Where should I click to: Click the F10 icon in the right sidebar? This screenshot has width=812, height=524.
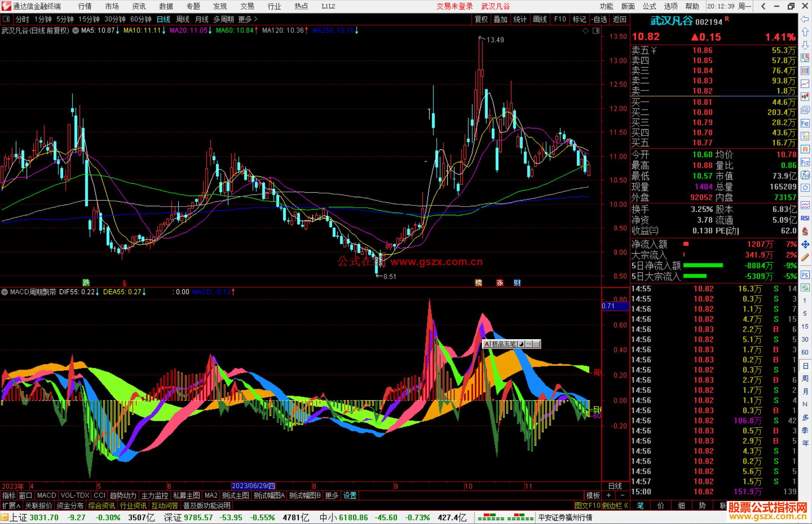pyautogui.click(x=805, y=123)
